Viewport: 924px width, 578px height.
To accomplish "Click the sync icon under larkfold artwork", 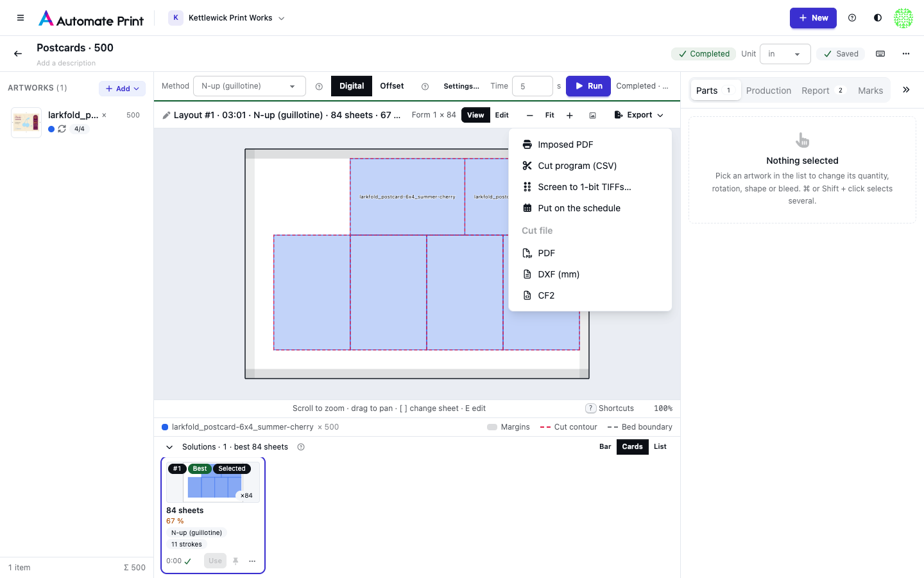I will [x=62, y=129].
